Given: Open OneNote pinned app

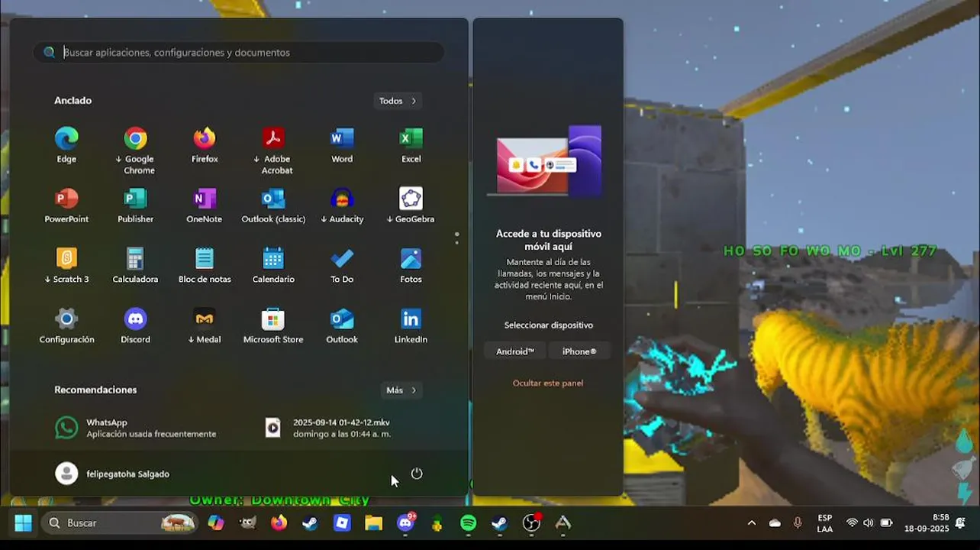Looking at the screenshot, I should click(x=205, y=205).
